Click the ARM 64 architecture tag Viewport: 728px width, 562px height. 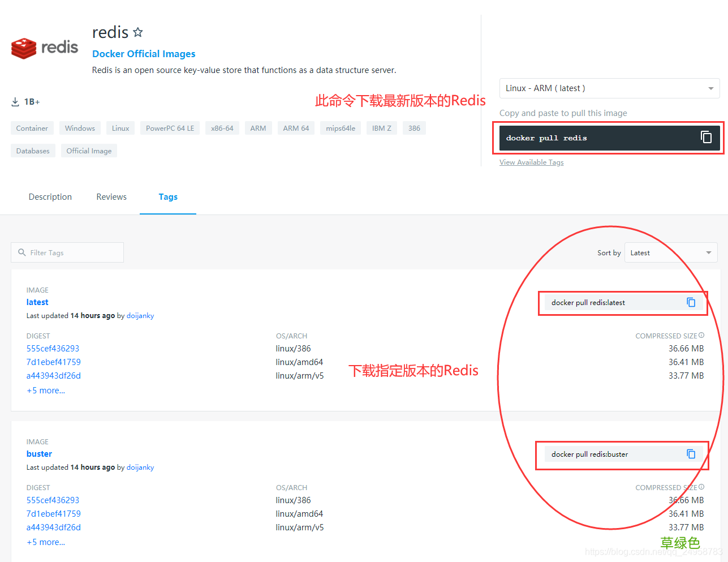click(x=296, y=128)
